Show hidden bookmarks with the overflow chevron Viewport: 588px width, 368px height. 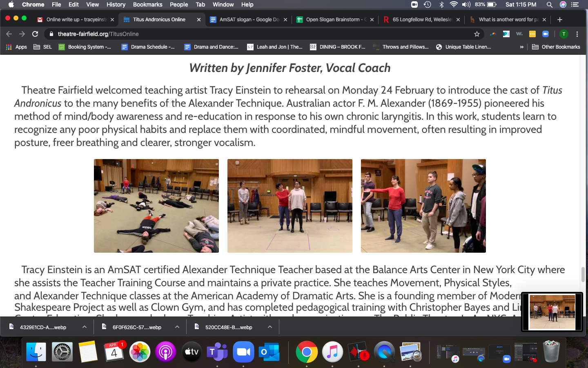[521, 47]
